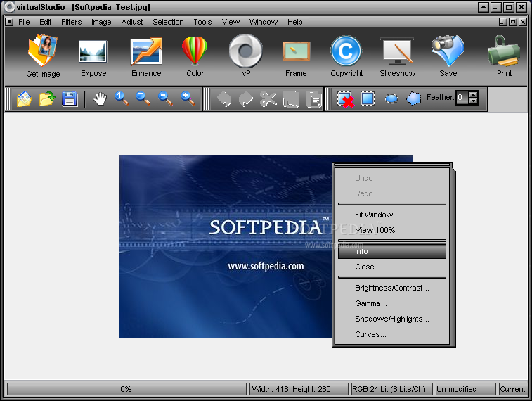
Task: Minimize the inner document window
Action: (503, 22)
